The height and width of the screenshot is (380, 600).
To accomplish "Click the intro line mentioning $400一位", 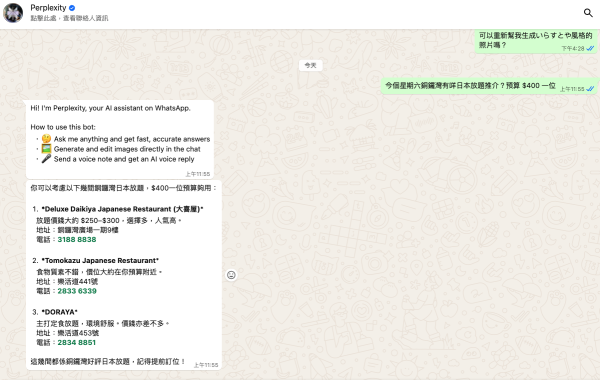I will (x=124, y=188).
